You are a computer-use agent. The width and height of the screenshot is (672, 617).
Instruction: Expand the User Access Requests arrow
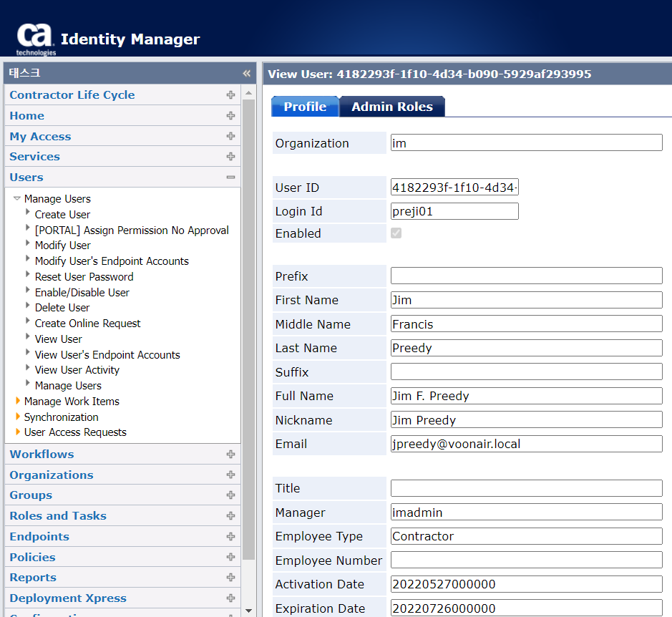18,432
